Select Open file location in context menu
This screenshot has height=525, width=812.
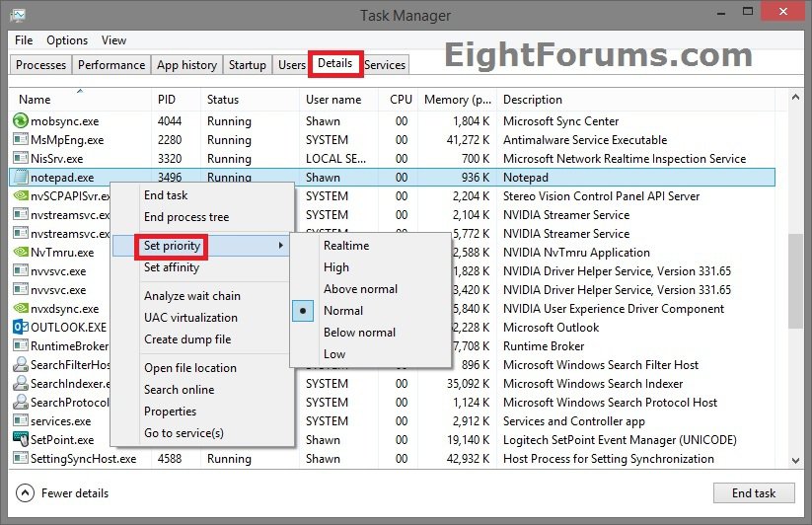(190, 368)
